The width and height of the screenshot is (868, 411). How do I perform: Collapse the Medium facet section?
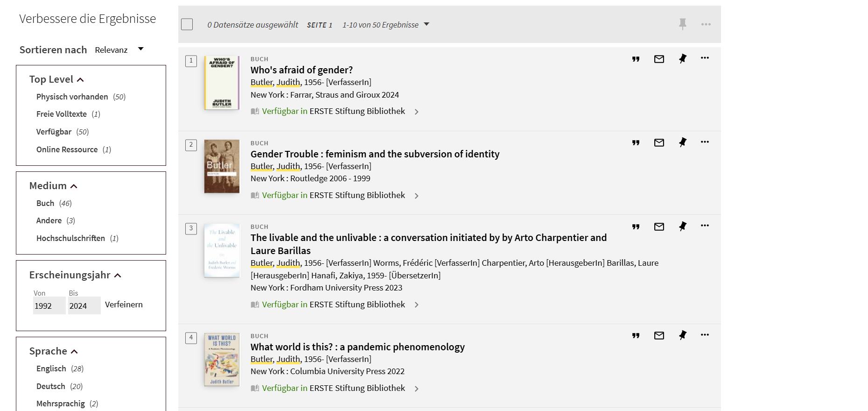pyautogui.click(x=53, y=186)
